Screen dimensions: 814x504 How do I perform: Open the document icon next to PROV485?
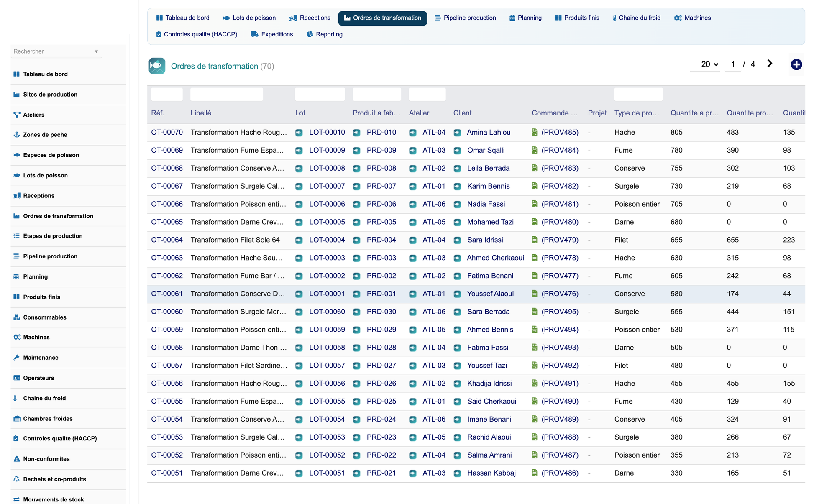click(x=534, y=132)
